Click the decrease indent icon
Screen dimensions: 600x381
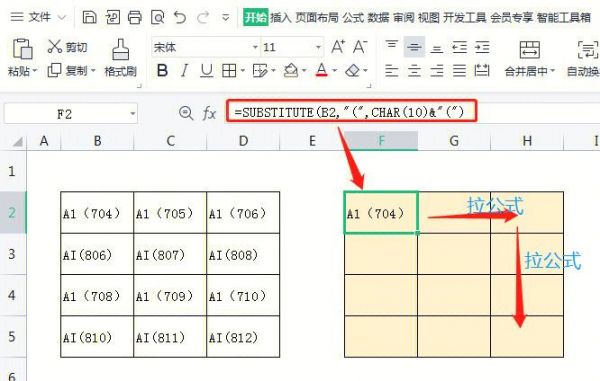tap(459, 47)
